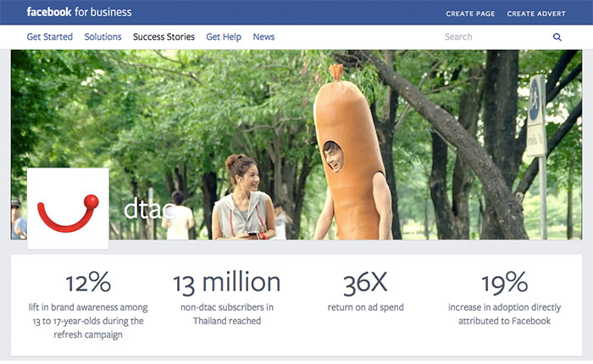Open the Get Help menu
Viewport: 593px width, 364px height.
pyautogui.click(x=224, y=37)
